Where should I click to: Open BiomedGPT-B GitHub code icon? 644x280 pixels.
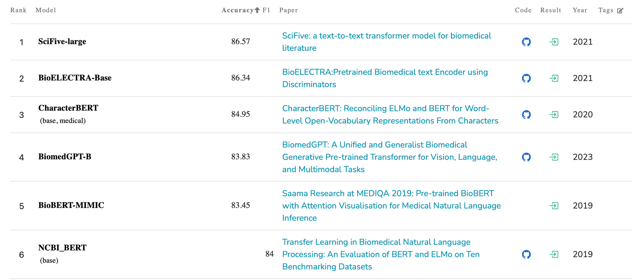tap(526, 157)
